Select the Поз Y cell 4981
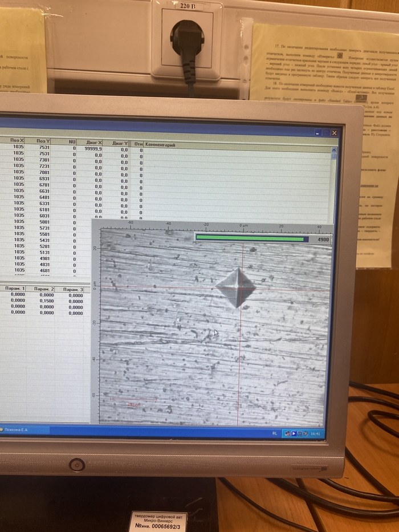 [38, 258]
